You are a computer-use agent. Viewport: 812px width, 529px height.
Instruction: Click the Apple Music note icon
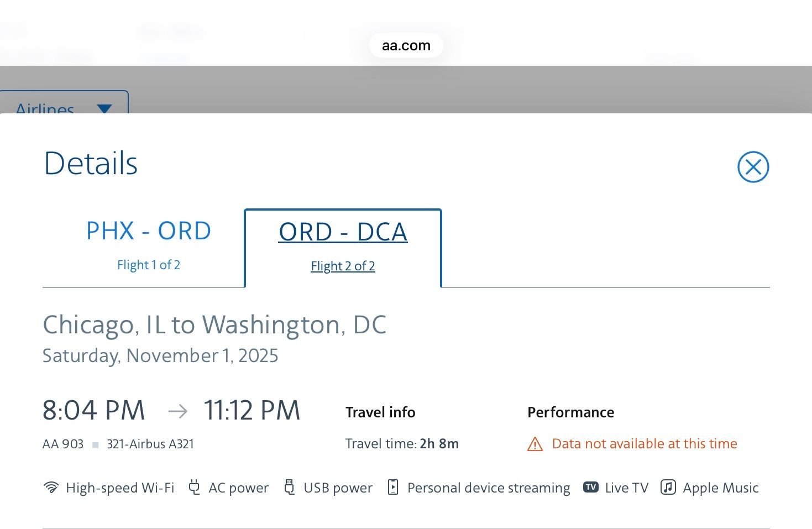click(668, 488)
